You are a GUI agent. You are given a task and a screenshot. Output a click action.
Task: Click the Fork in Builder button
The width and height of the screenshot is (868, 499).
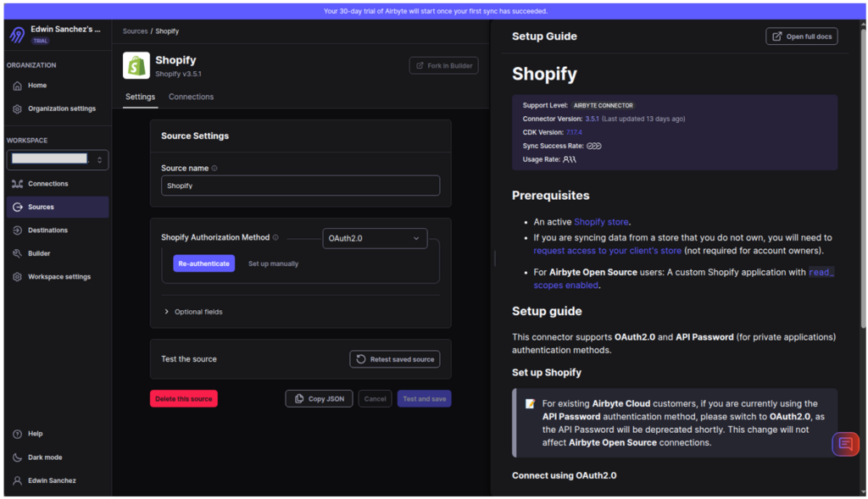444,66
